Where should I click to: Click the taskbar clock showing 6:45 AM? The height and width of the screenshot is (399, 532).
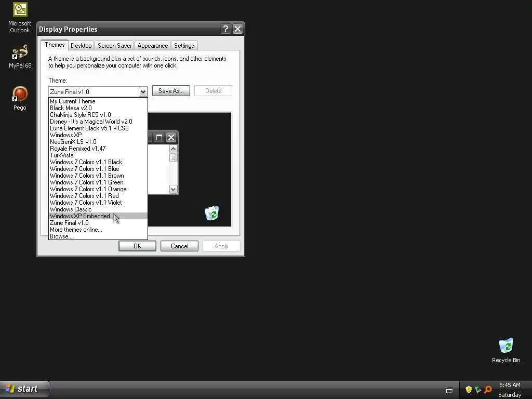click(510, 385)
